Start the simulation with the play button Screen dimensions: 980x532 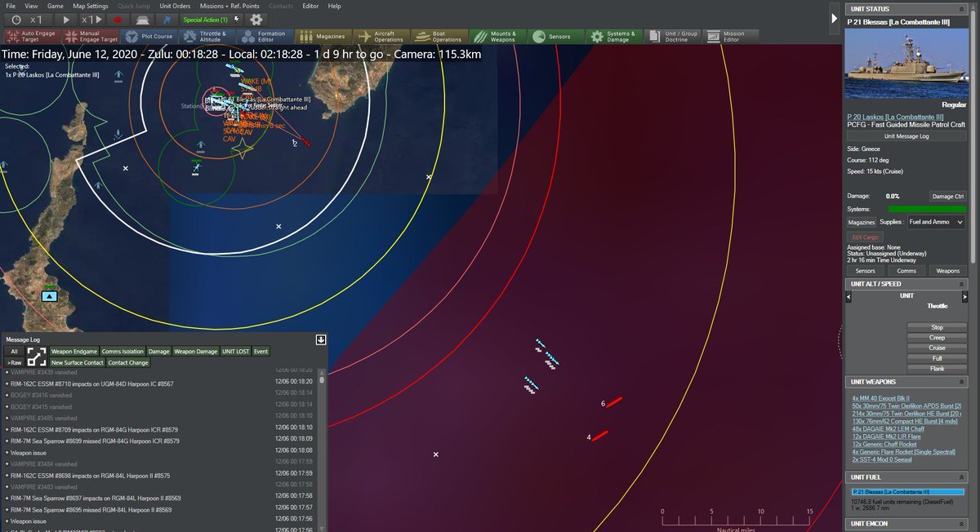66,19
